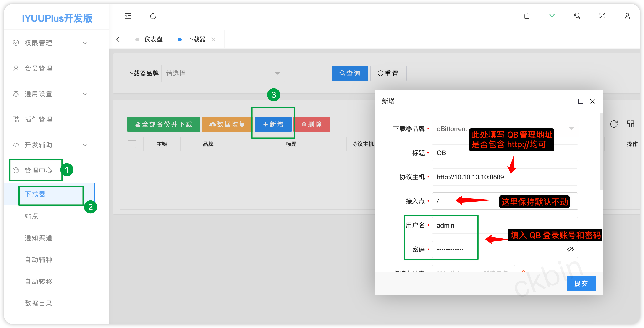This screenshot has height=328, width=644.
Task: Click the table refresh icon
Action: pos(614,124)
